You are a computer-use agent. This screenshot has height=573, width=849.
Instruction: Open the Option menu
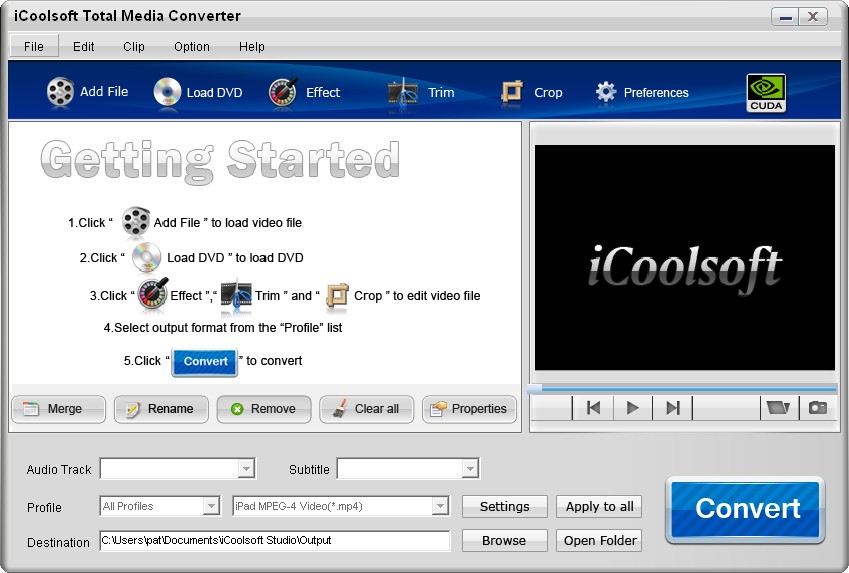(192, 47)
